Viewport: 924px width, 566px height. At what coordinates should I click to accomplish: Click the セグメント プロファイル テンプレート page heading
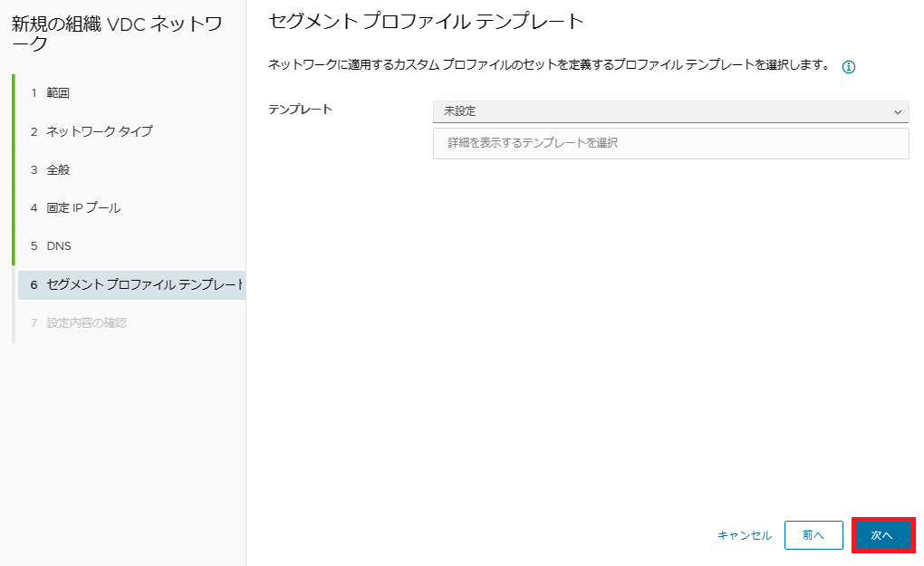click(x=426, y=22)
